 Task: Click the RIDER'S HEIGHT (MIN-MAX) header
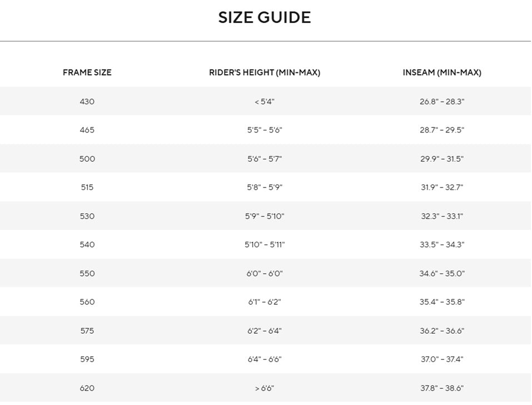(265, 72)
